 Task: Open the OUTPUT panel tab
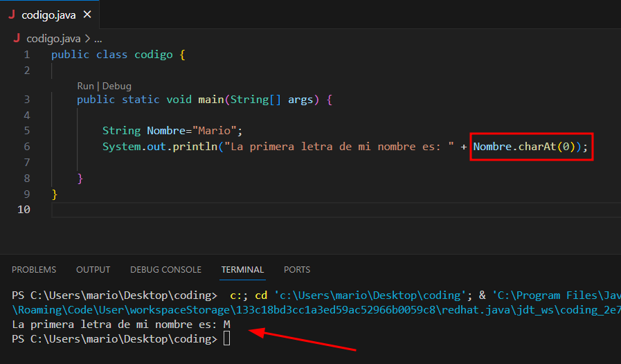[x=93, y=270]
